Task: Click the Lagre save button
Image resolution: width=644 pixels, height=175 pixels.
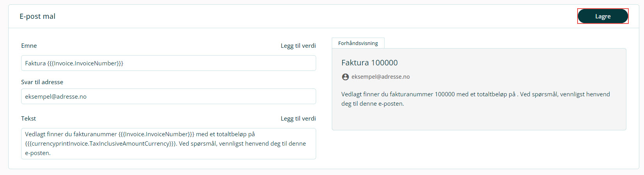Action: (603, 16)
